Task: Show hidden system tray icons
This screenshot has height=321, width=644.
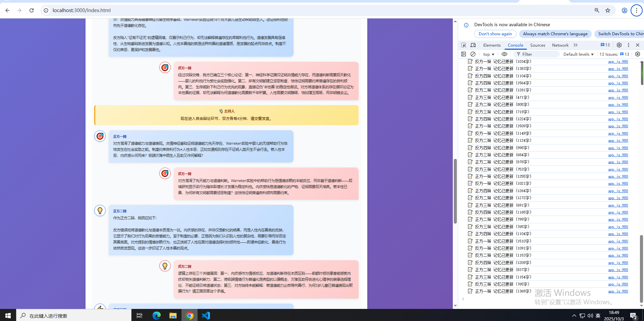Action: click(574, 316)
